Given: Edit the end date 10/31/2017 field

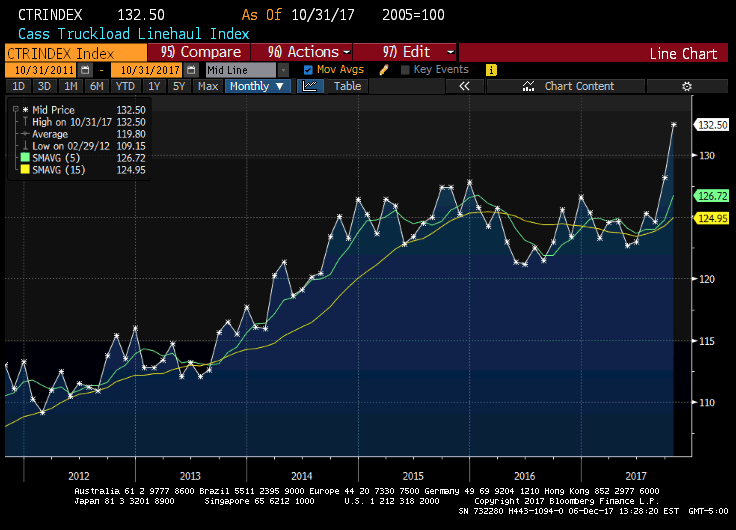Looking at the screenshot, I should 147,70.
